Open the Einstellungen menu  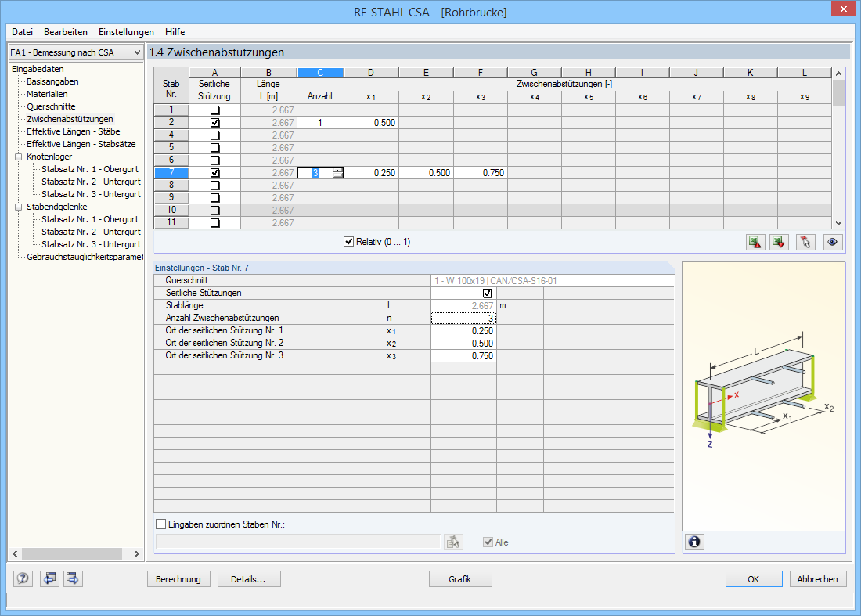click(126, 32)
